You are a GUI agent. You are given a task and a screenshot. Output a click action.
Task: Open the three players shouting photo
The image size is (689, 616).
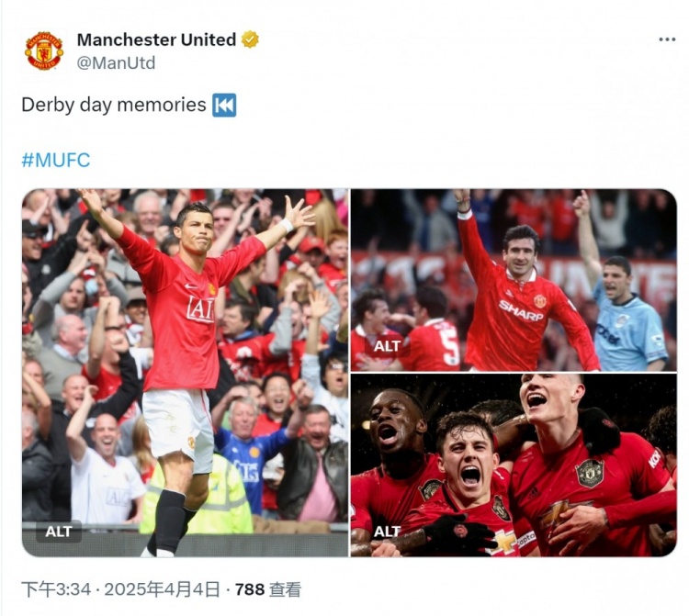(x=514, y=465)
